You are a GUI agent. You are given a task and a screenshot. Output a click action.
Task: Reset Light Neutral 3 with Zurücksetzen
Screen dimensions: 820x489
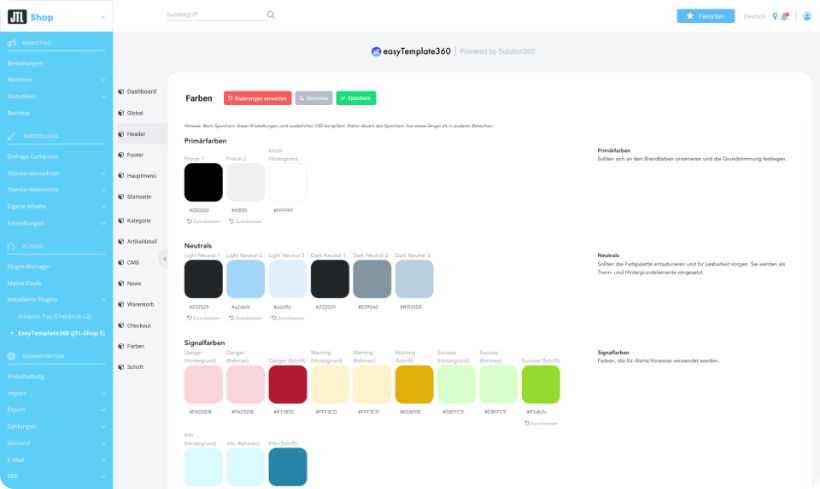288,318
